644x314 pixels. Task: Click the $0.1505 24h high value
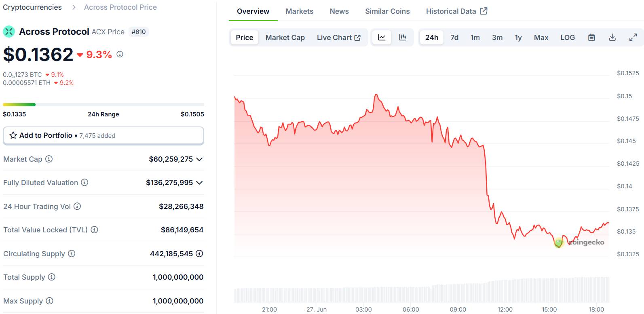point(192,114)
